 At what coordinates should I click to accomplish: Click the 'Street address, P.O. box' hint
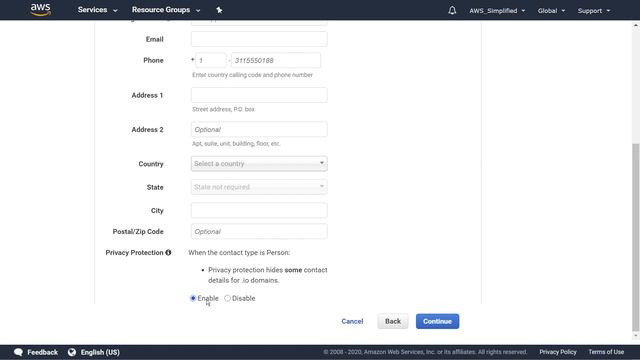click(x=223, y=109)
